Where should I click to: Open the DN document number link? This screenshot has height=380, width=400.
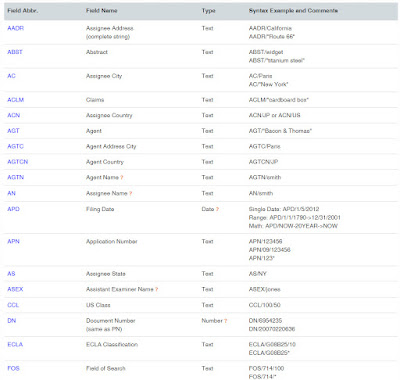(12, 321)
